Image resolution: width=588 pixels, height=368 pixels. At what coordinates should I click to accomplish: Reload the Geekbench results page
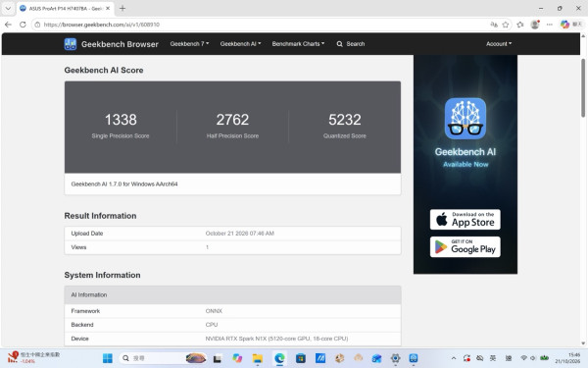click(x=23, y=25)
